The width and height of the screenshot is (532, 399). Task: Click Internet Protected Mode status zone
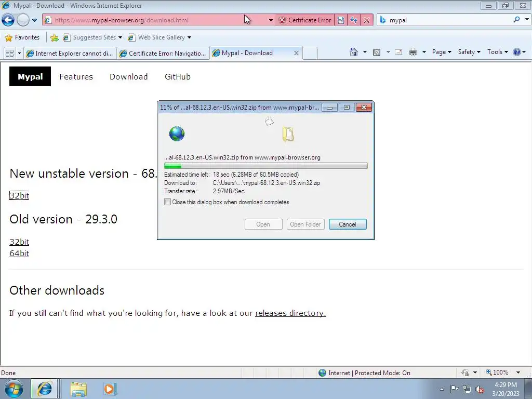tap(364, 373)
